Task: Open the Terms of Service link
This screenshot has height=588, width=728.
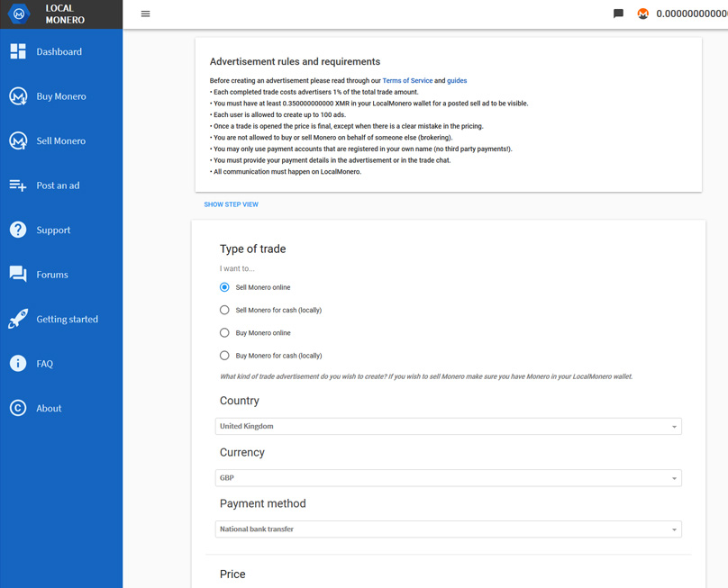Action: point(407,80)
